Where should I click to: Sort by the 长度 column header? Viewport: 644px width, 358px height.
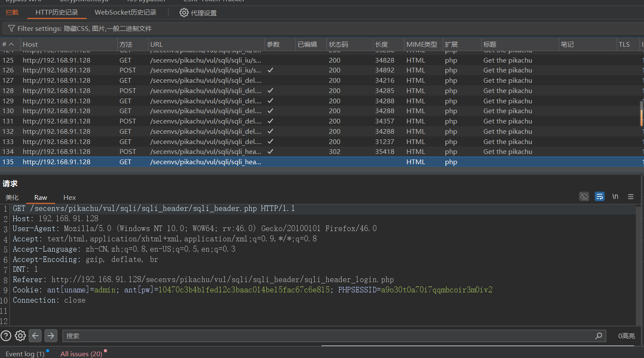[x=388, y=44]
